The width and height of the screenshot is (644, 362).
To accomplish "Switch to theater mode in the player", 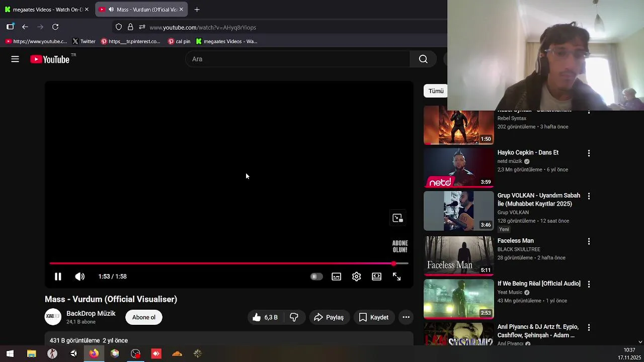I will click(x=376, y=277).
